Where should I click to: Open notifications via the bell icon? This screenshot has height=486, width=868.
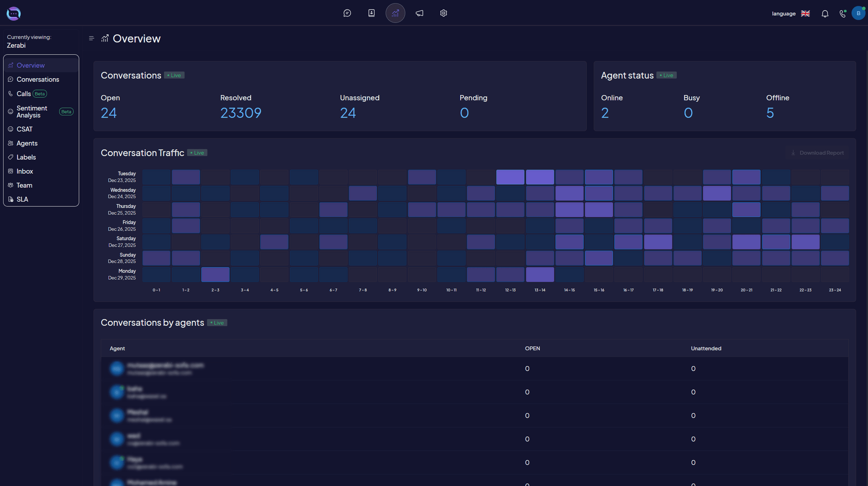(x=825, y=14)
